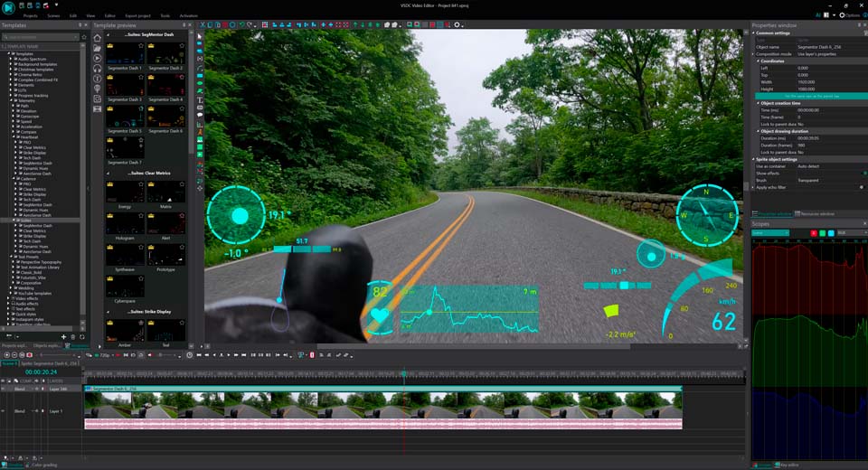Click the template search input field
Viewport: 868px width, 470px height.
tap(40, 37)
